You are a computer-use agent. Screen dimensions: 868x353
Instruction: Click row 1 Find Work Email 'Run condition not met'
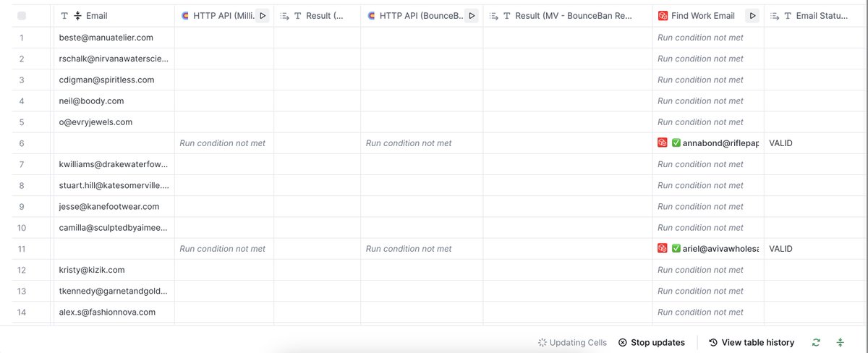click(x=700, y=38)
